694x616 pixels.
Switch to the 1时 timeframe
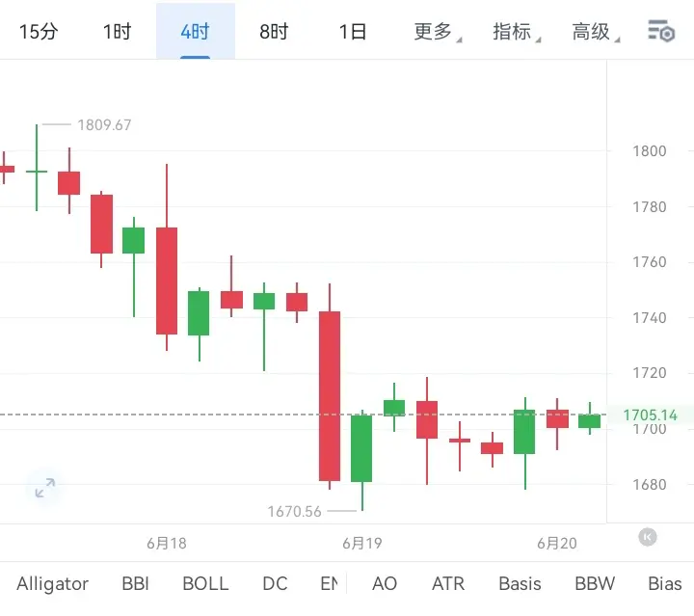[x=118, y=32]
